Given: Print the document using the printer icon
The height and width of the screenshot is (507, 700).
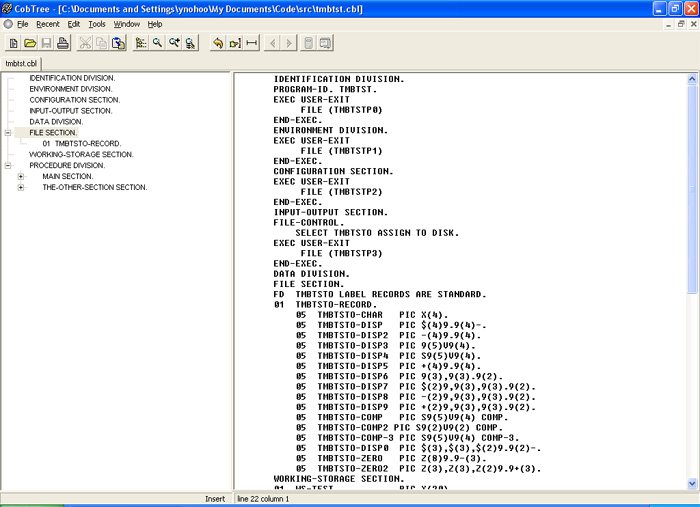Looking at the screenshot, I should (63, 43).
